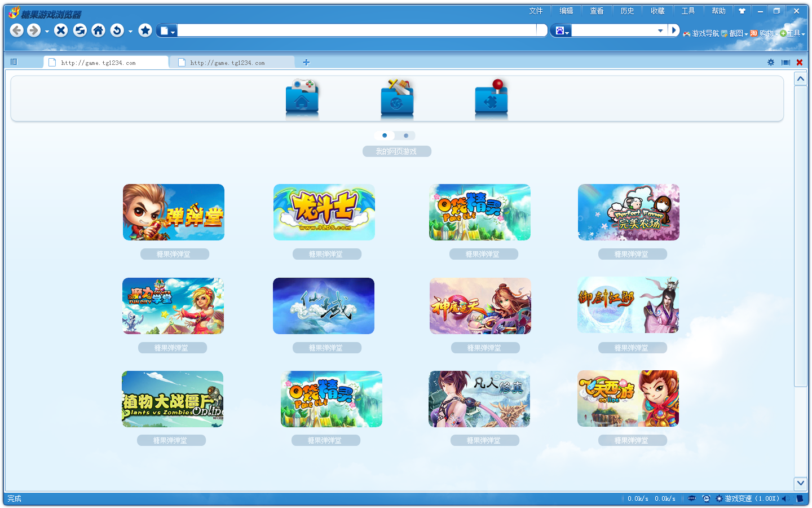Go back with the Back arrow button

(17, 30)
